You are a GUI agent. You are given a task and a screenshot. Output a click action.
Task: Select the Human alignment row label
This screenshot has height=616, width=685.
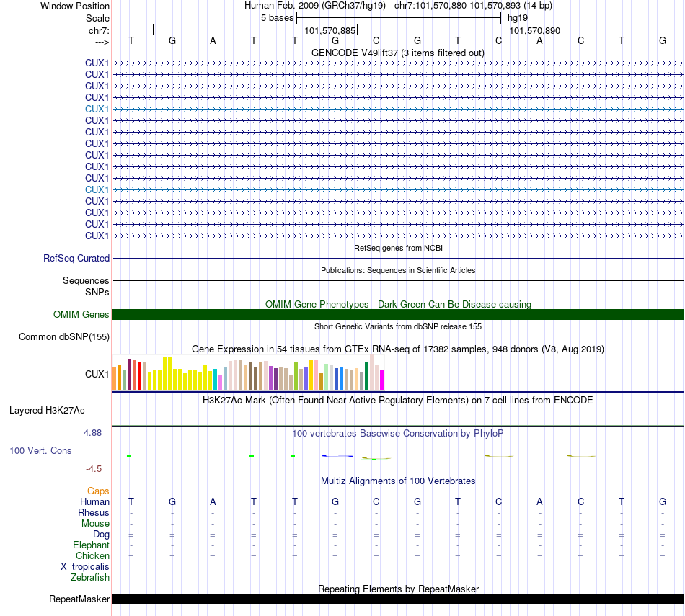click(x=94, y=502)
